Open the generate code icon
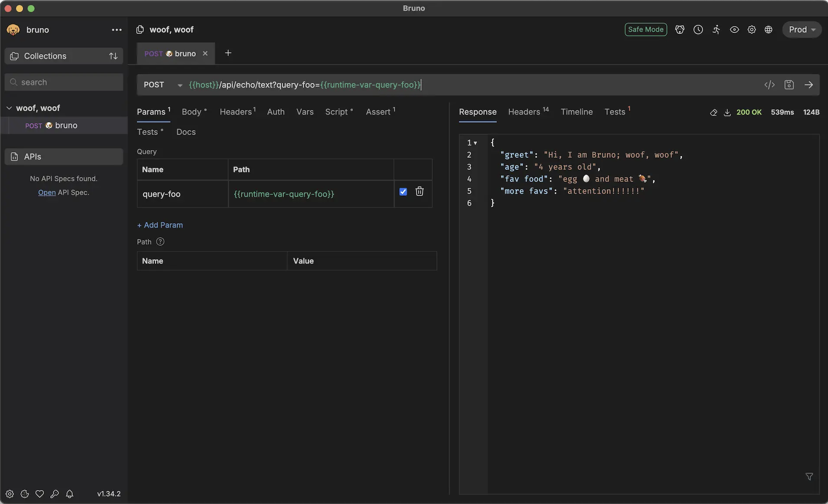Viewport: 828px width, 504px height. [770, 85]
